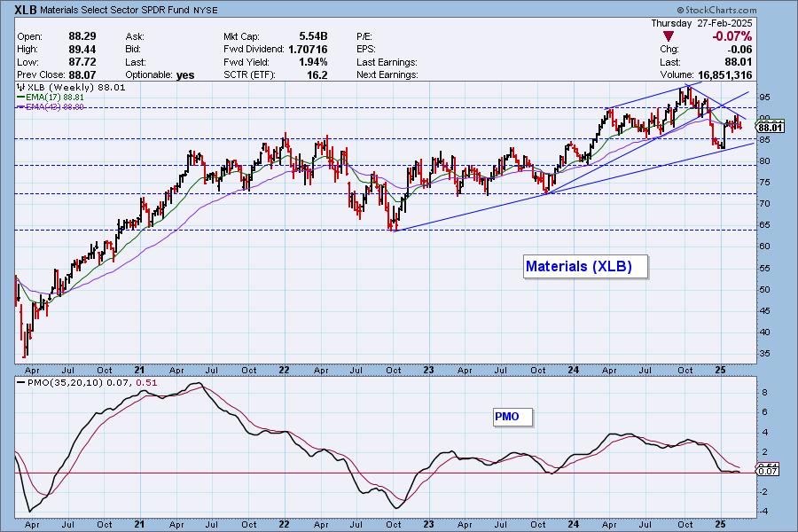Click the 88.01 price tag on right axis
Viewport: 798px width, 532px height.
click(770, 127)
